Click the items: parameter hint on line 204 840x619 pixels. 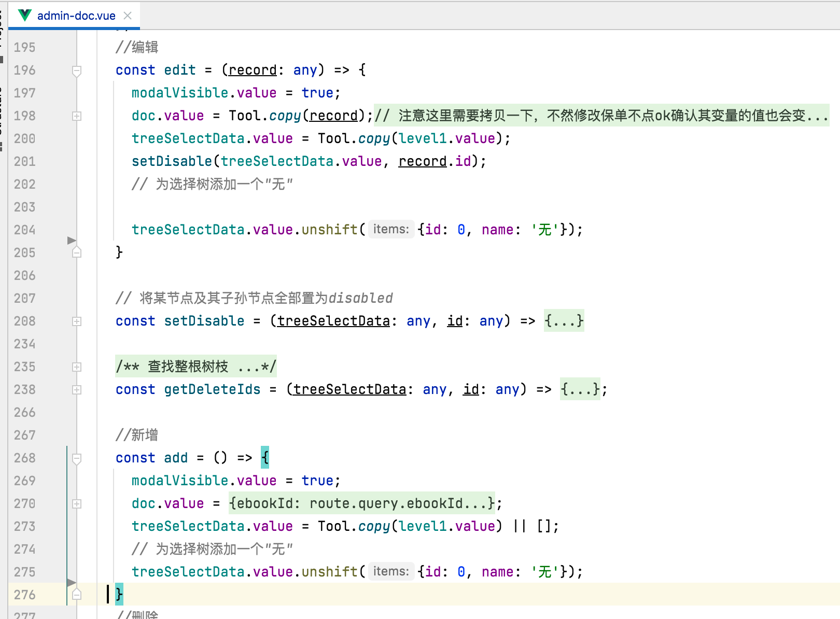point(391,229)
